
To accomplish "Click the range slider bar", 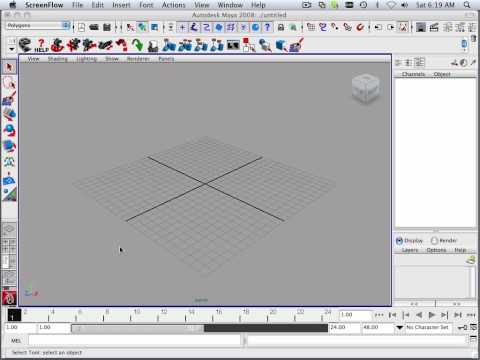I will (x=138, y=328).
